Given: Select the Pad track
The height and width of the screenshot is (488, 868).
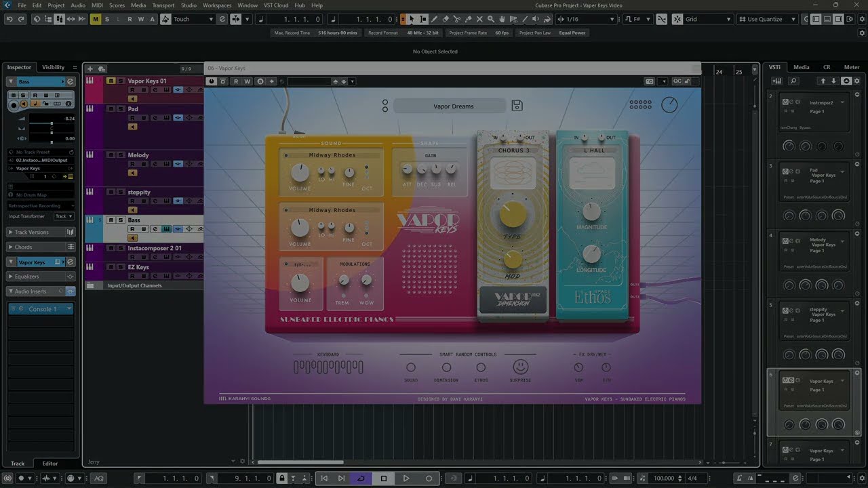Looking at the screenshot, I should [133, 108].
